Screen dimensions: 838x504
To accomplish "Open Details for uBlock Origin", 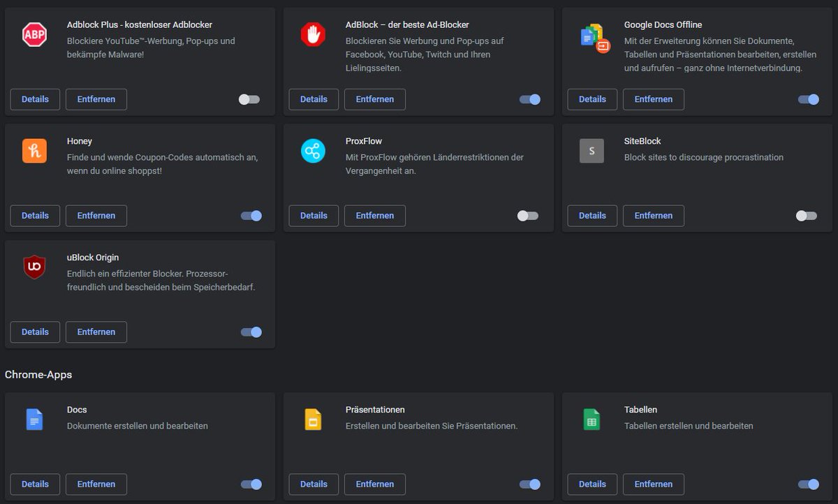I will [35, 332].
